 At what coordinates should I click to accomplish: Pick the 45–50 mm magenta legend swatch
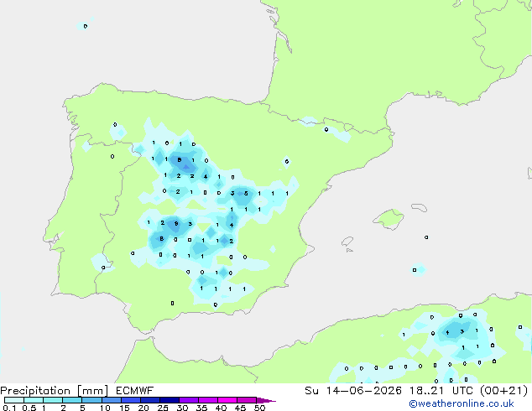(247, 400)
